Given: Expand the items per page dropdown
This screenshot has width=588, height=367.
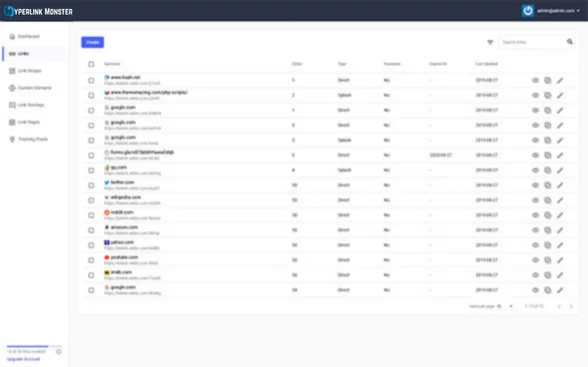Looking at the screenshot, I should pos(505,306).
